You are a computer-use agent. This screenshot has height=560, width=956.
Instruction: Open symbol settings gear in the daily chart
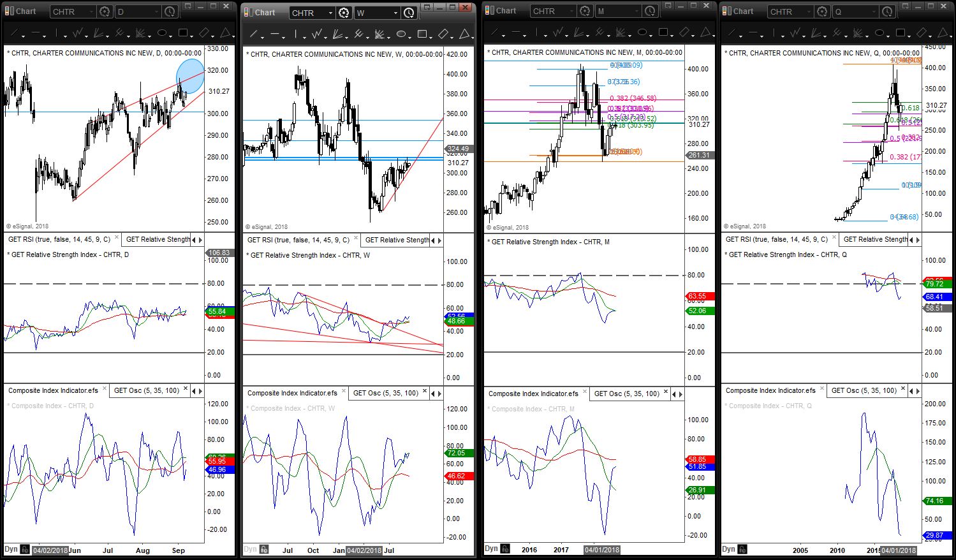pos(105,11)
